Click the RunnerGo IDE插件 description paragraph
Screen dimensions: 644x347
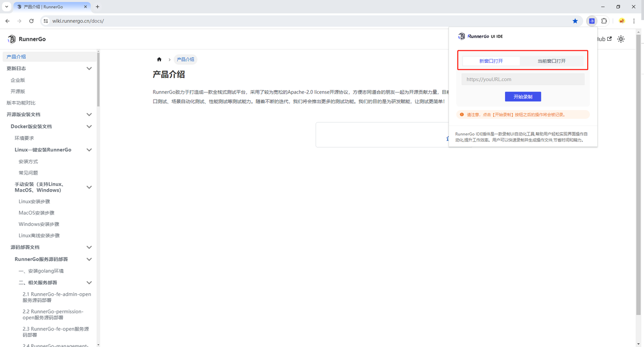pos(521,137)
